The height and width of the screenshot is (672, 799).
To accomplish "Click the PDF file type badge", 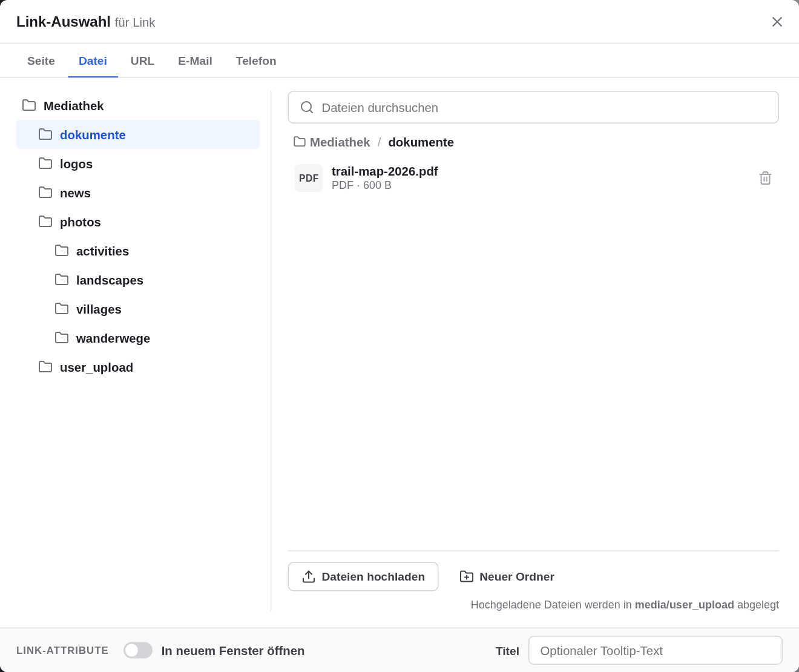I will 309,178.
